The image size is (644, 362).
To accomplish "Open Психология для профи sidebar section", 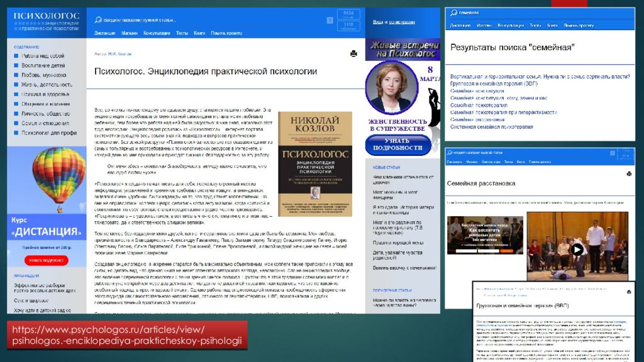I will point(49,133).
